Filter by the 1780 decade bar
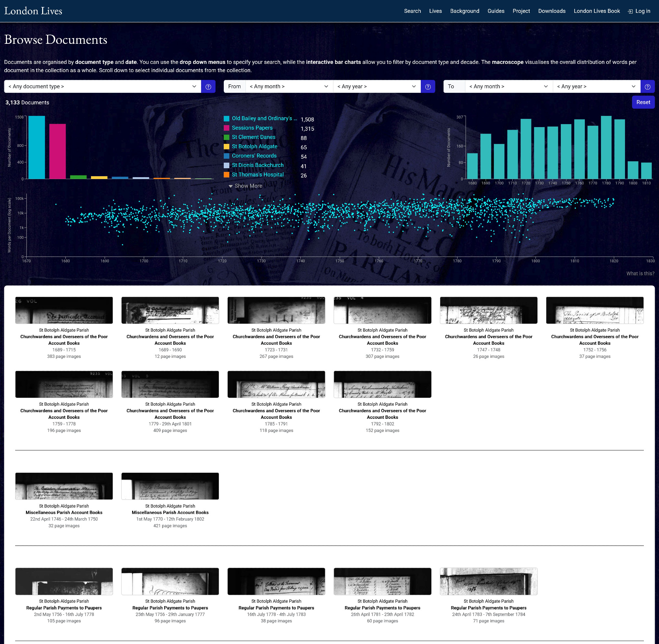 pos(606,147)
